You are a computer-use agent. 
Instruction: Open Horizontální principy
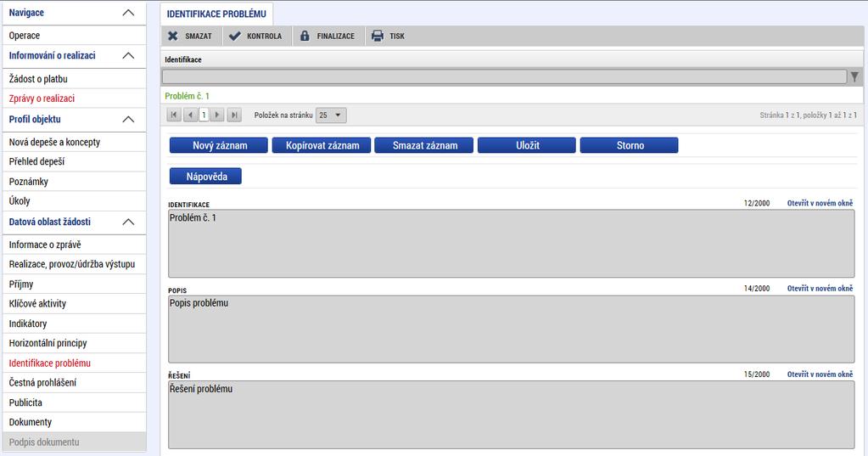pos(74,343)
